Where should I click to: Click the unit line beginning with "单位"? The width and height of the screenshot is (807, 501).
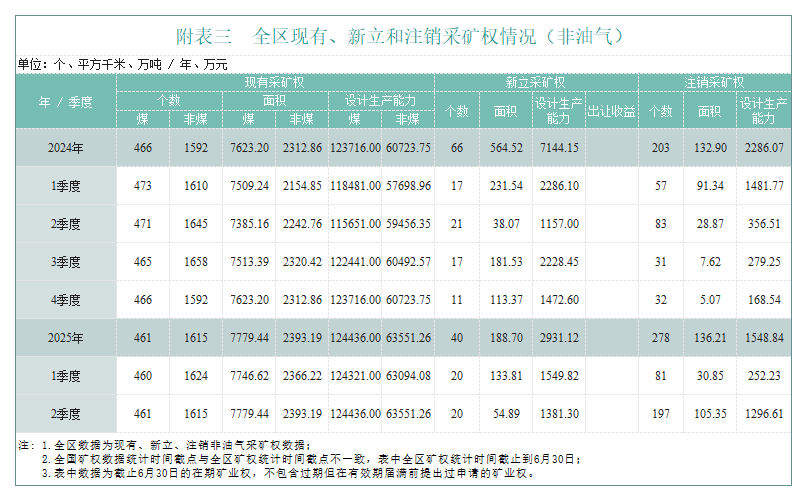[122, 64]
